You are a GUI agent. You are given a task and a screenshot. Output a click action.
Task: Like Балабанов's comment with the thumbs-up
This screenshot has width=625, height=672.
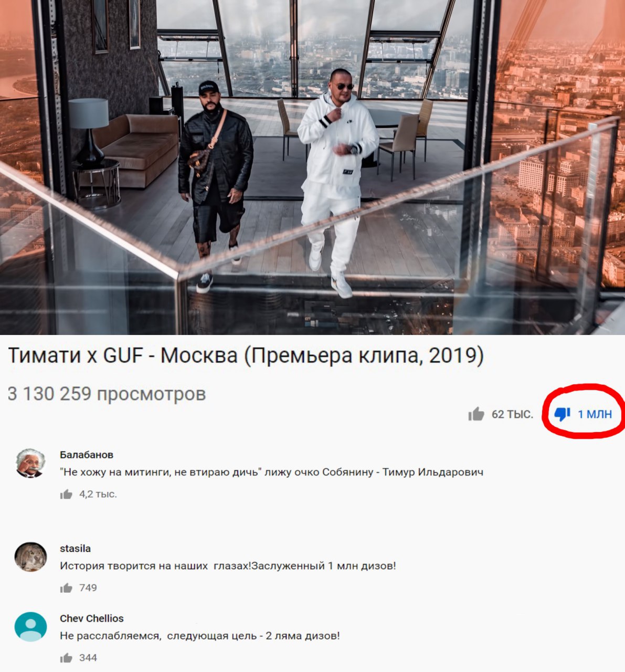[x=66, y=494]
